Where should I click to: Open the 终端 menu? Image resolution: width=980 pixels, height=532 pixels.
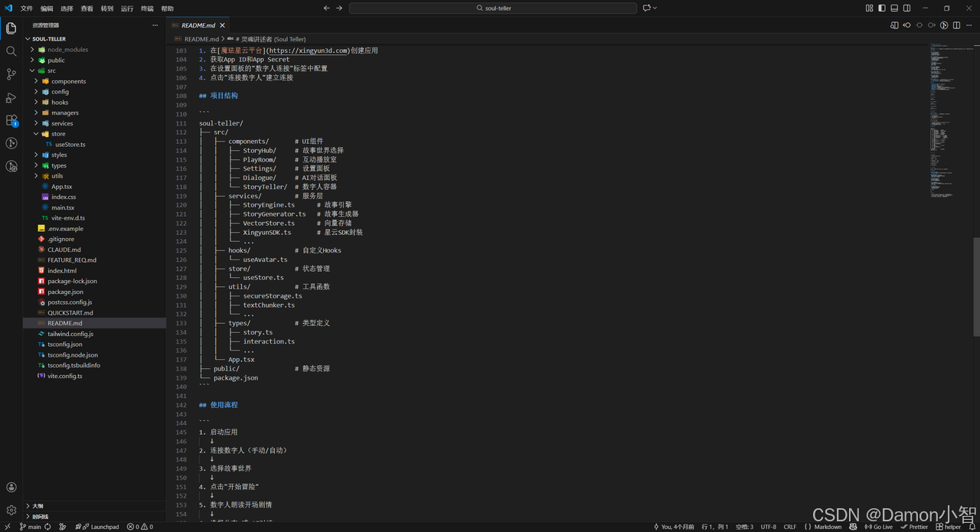pos(147,8)
